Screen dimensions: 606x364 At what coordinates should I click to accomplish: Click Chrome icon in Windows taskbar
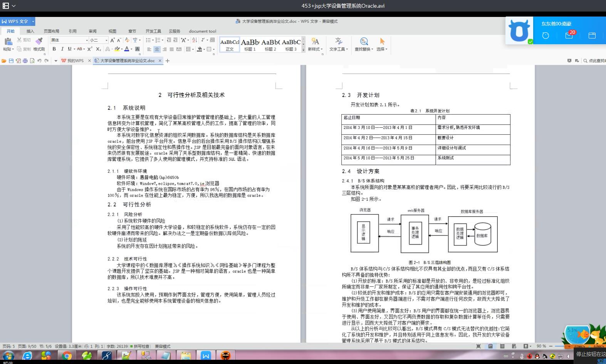pyautogui.click(x=67, y=356)
